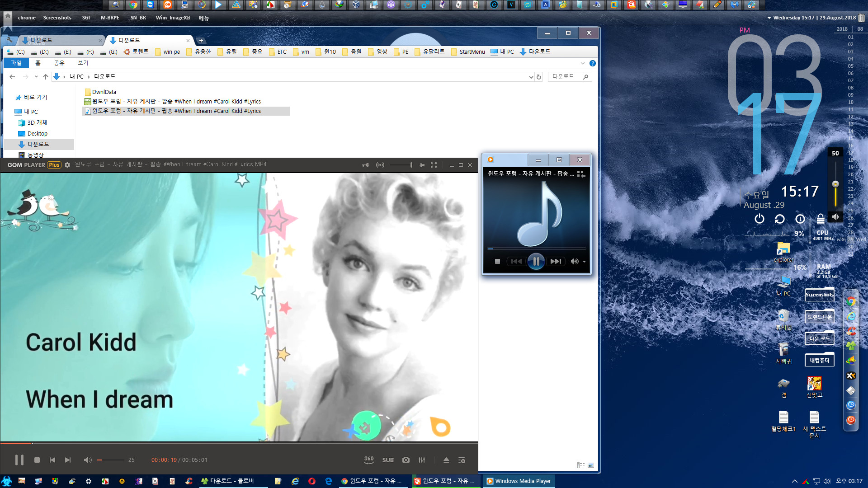Skip to next track in GOM Player

click(68, 460)
